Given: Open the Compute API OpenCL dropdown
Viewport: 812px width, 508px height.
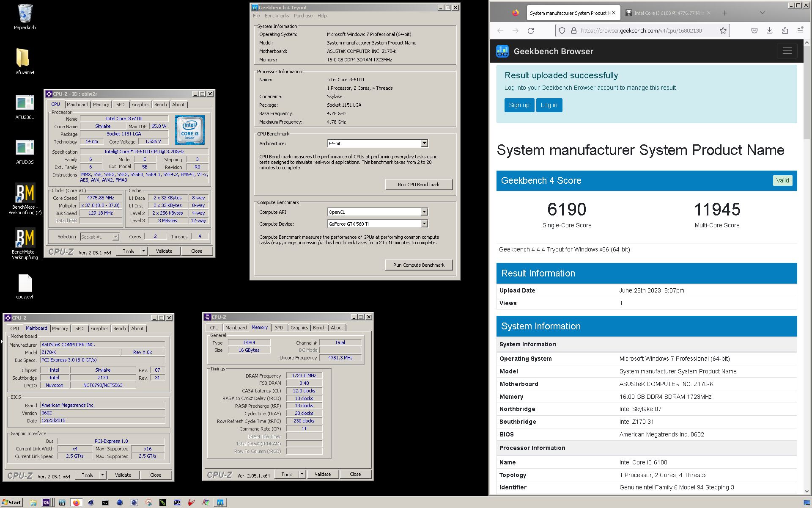Looking at the screenshot, I should [x=424, y=212].
